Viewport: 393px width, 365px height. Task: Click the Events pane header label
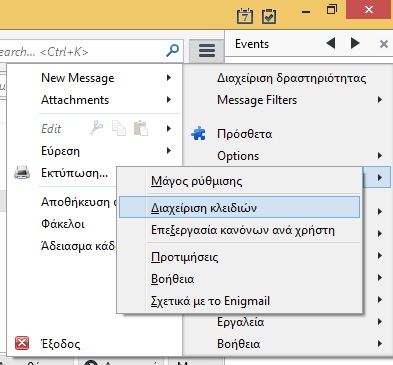pos(252,44)
